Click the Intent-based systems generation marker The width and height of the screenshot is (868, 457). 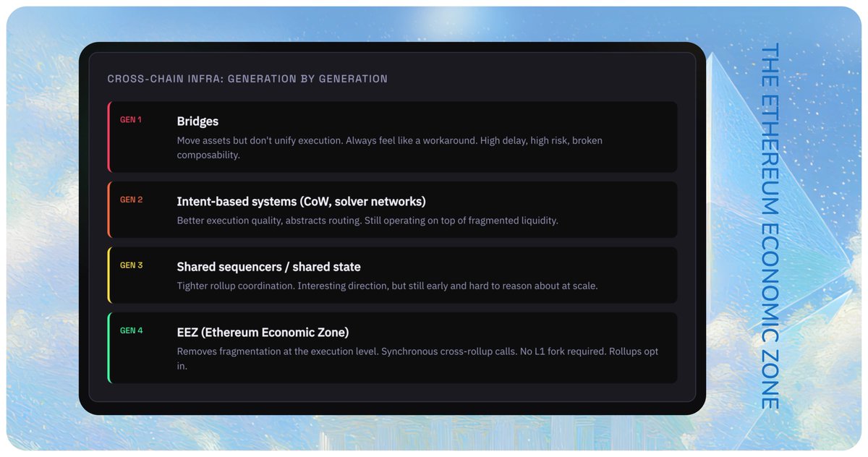click(x=130, y=200)
